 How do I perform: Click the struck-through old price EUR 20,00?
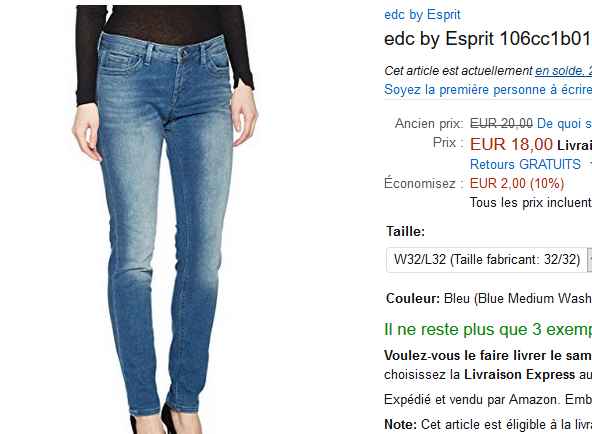[x=501, y=123]
